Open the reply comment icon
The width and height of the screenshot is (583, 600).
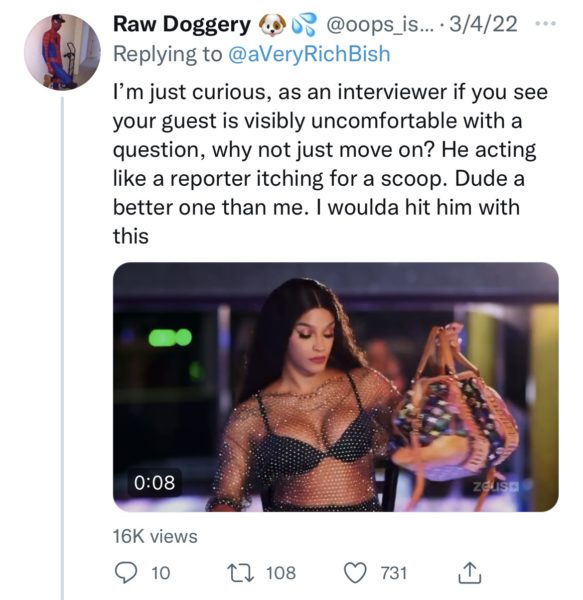pyautogui.click(x=125, y=573)
